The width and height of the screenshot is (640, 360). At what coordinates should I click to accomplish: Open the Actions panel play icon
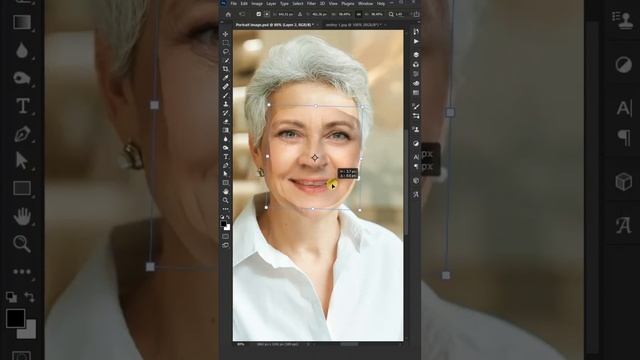click(x=416, y=41)
